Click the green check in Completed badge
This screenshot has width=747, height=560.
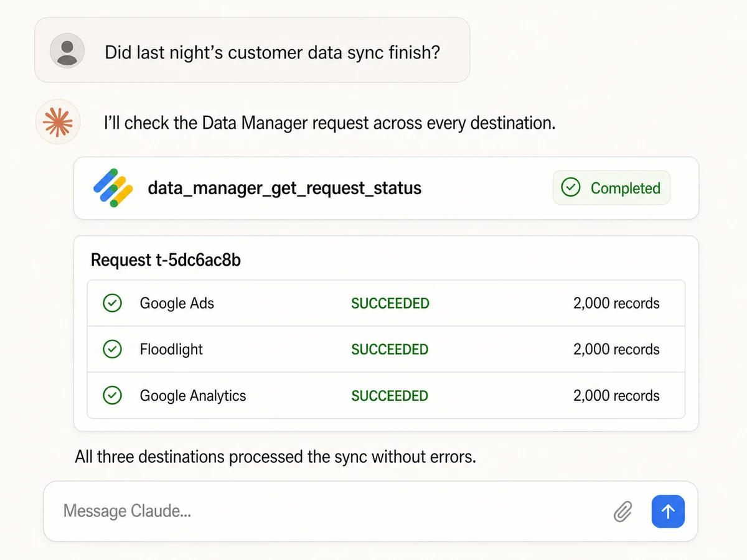click(x=571, y=187)
